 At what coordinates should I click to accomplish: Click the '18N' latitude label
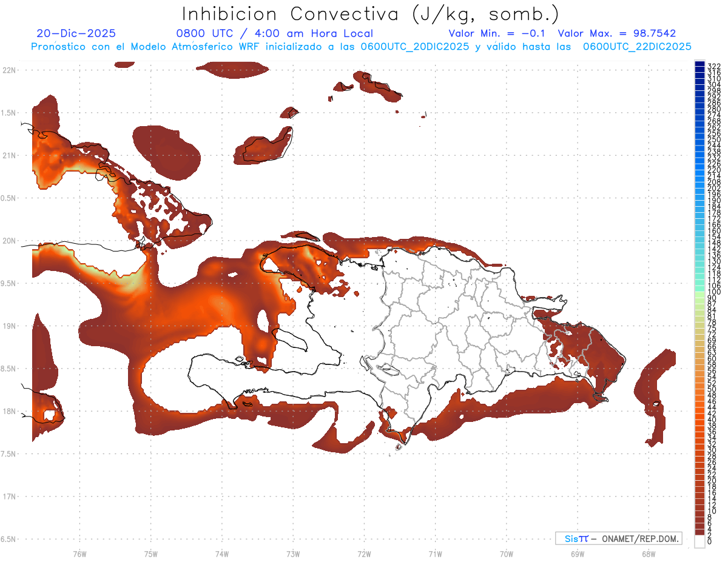tap(8, 411)
